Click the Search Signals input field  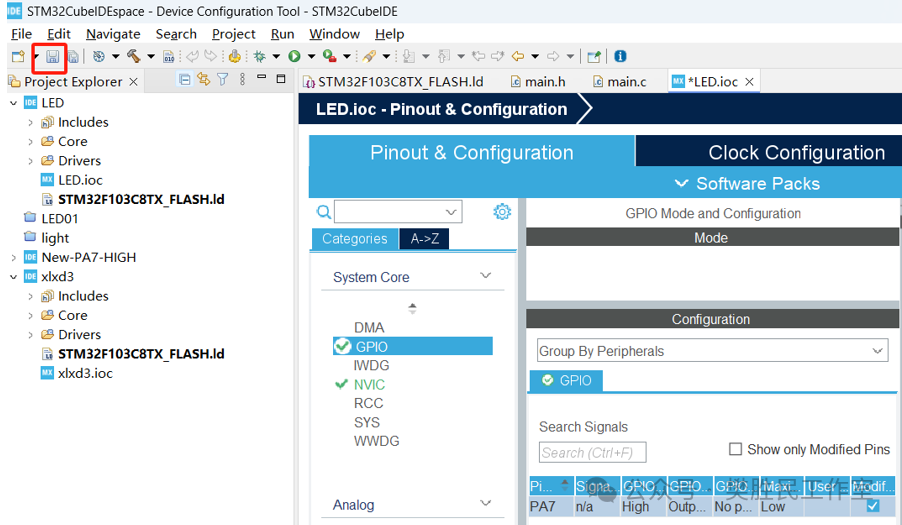(593, 453)
